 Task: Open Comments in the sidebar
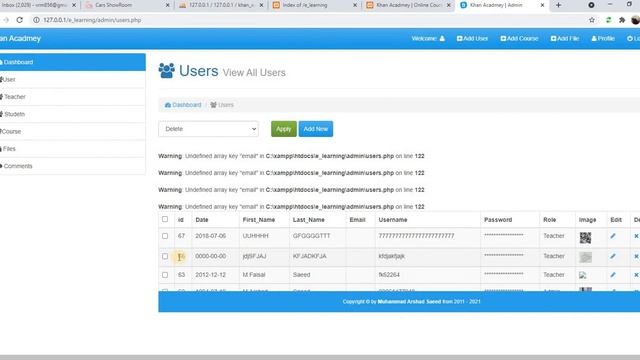click(x=72, y=166)
